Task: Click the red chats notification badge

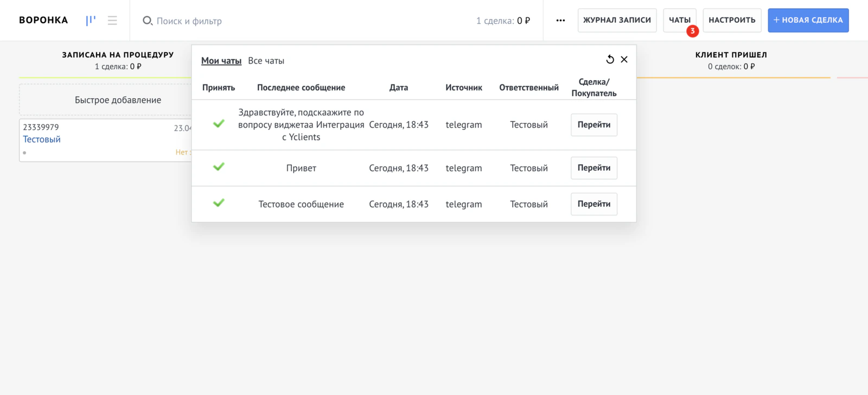Action: coord(692,31)
